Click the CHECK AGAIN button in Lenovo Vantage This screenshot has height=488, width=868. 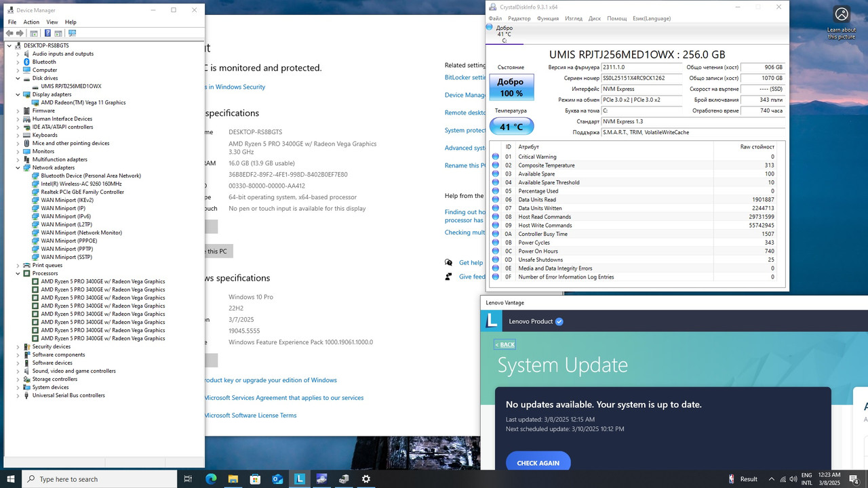click(x=538, y=463)
